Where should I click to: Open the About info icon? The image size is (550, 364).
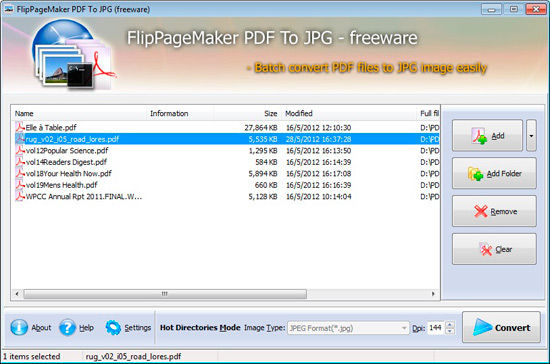(x=19, y=328)
